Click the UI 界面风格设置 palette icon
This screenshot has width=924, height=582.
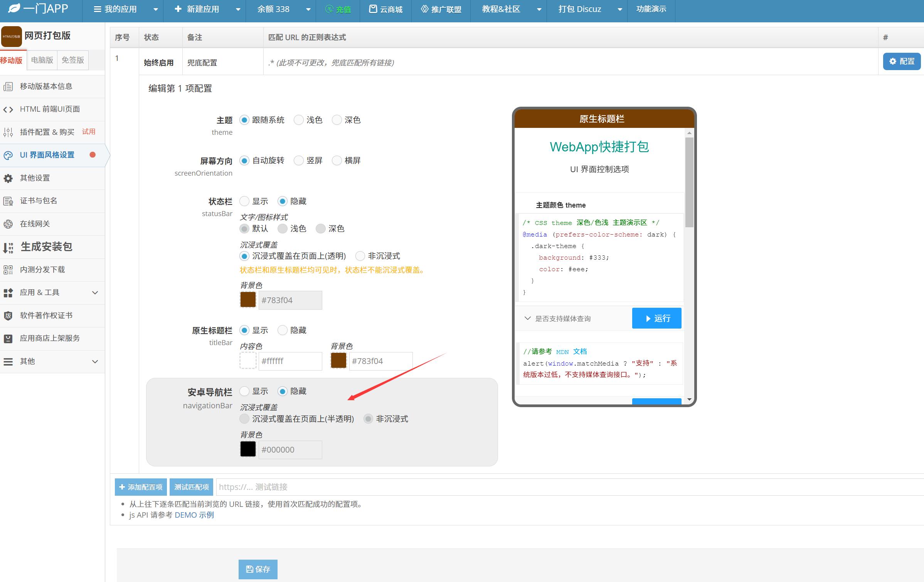pos(8,155)
